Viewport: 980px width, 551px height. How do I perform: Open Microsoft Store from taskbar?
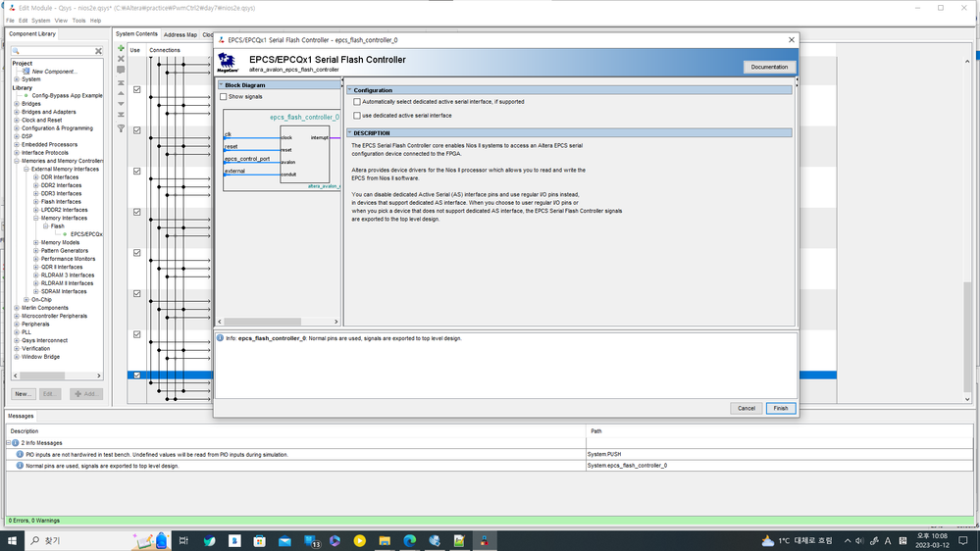click(x=259, y=540)
